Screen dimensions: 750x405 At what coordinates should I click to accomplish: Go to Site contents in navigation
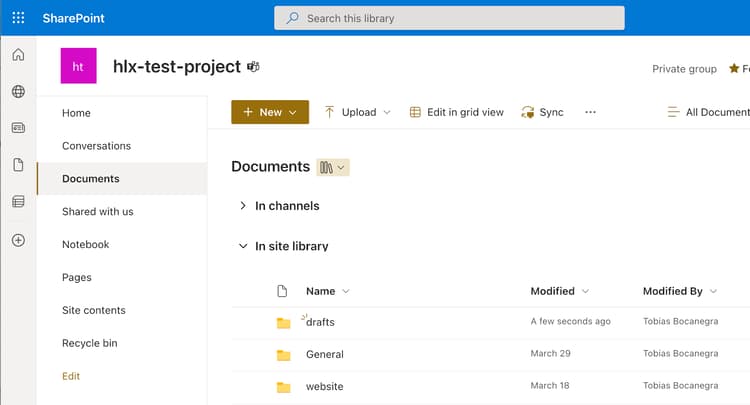[94, 311]
